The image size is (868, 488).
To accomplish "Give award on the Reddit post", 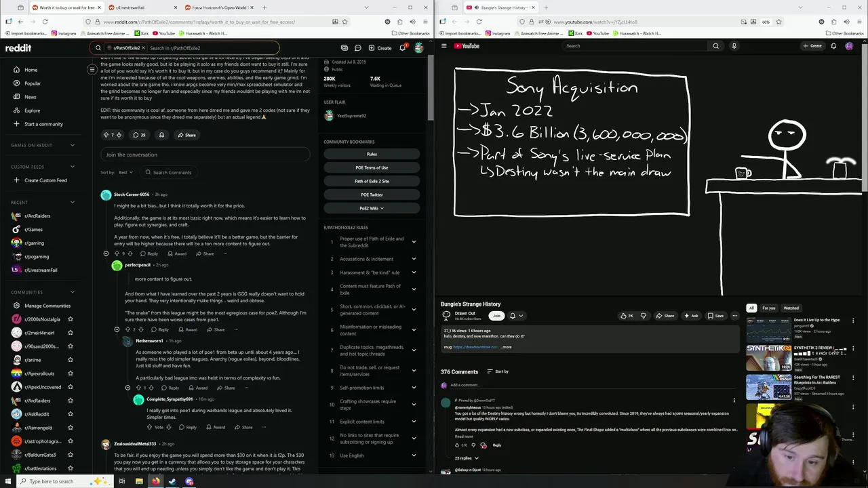I will tap(161, 135).
